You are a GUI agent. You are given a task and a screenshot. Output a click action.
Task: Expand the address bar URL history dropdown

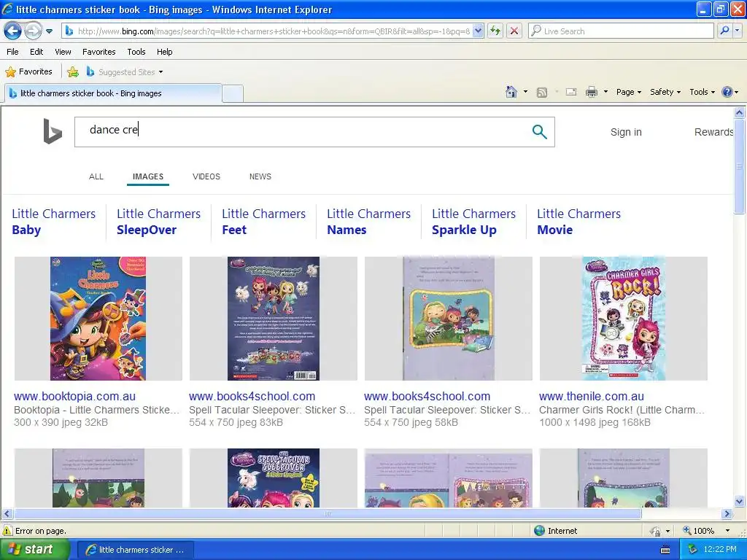[479, 31]
